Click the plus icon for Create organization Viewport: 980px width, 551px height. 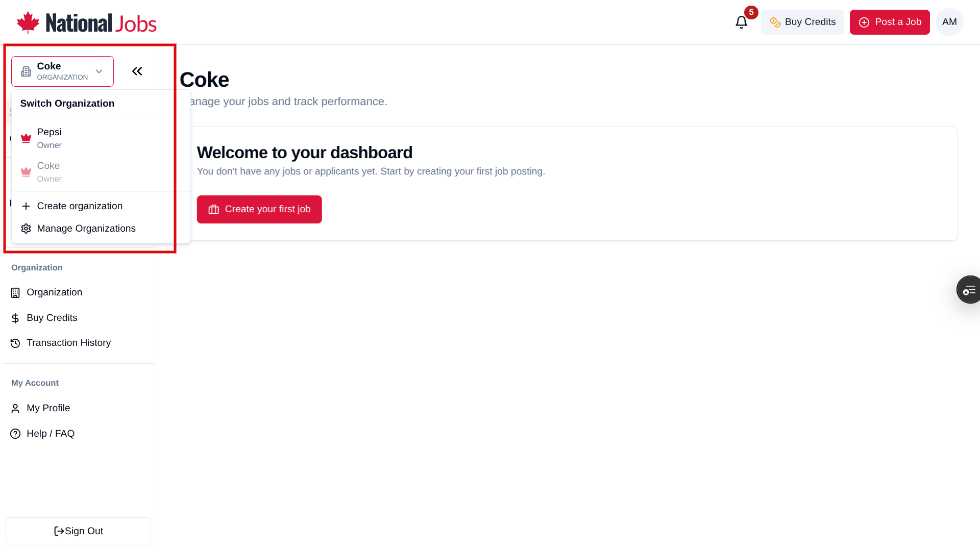tap(26, 206)
